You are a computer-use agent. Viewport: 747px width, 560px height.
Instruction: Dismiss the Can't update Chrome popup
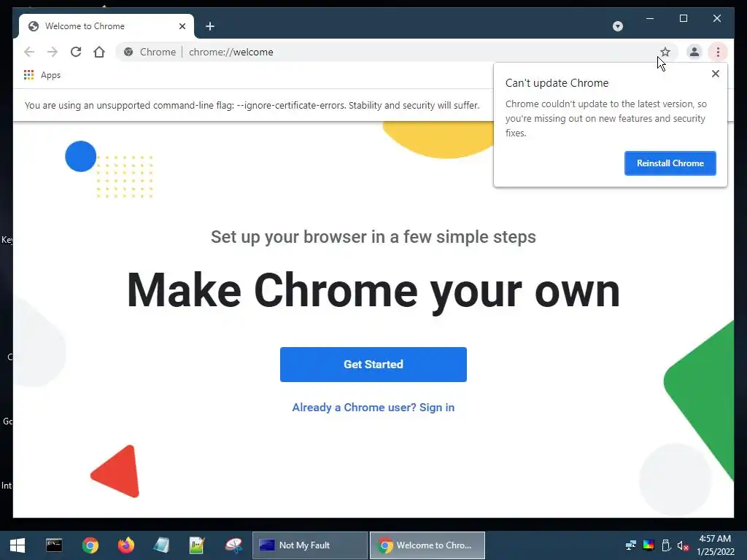pos(715,74)
